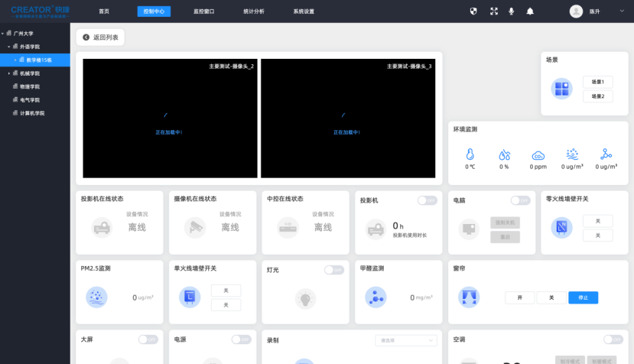Open notifications with the bell icon
634x364 pixels.
(530, 11)
